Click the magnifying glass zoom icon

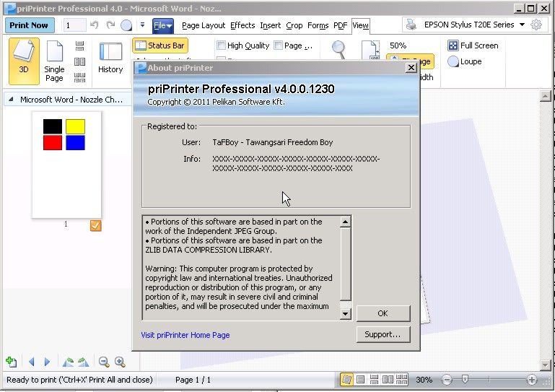coord(338,50)
